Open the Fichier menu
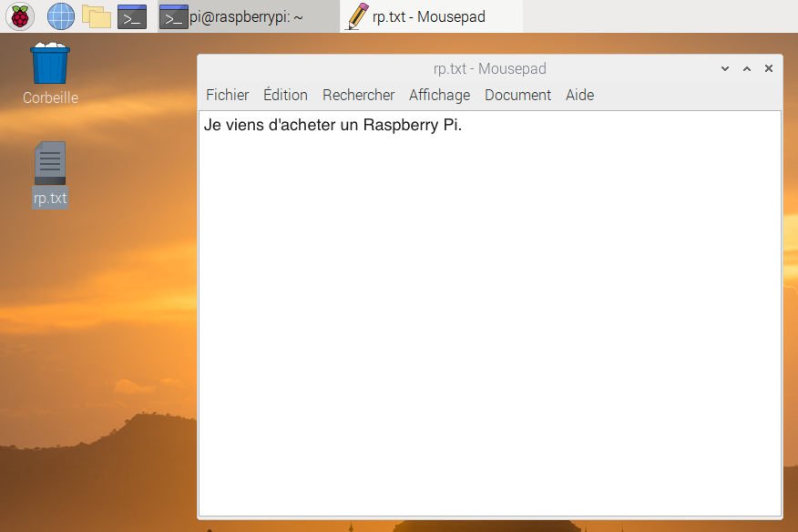 [x=227, y=95]
